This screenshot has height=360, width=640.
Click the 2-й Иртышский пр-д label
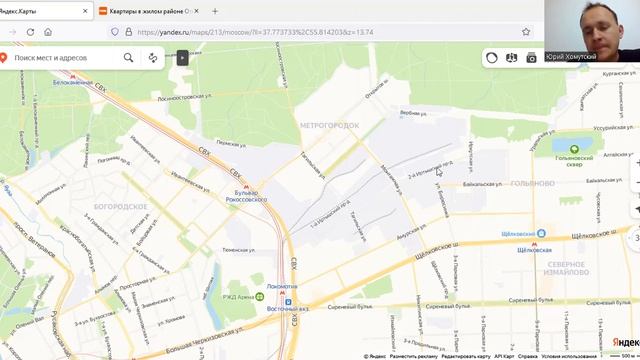click(431, 169)
